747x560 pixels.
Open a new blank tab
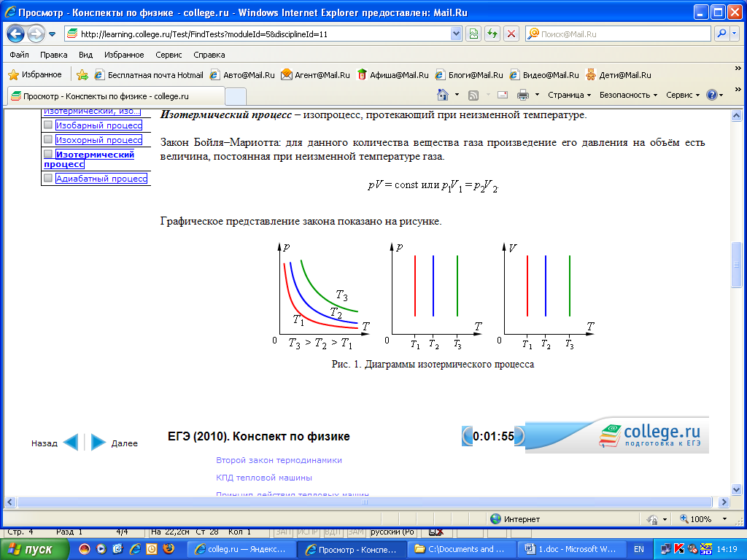[236, 97]
